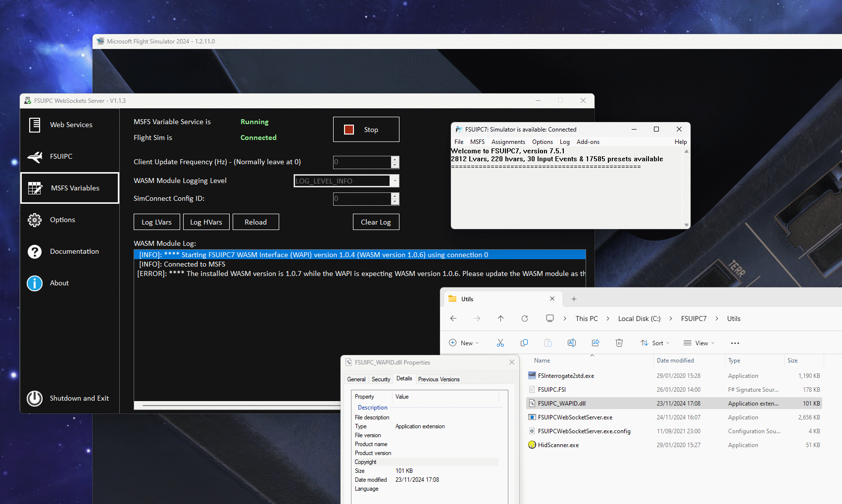The width and height of the screenshot is (842, 504).
Task: Open File menu in FSUIPC7 window
Action: coord(459,142)
